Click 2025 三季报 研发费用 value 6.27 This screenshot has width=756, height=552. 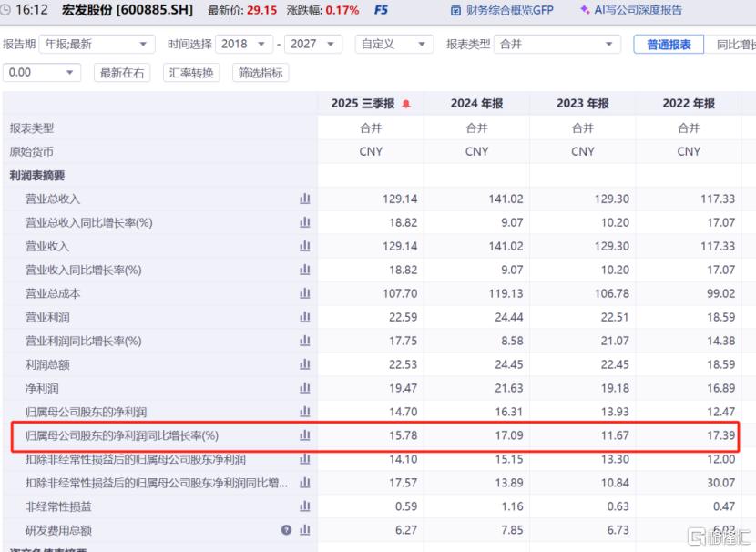coord(406,530)
